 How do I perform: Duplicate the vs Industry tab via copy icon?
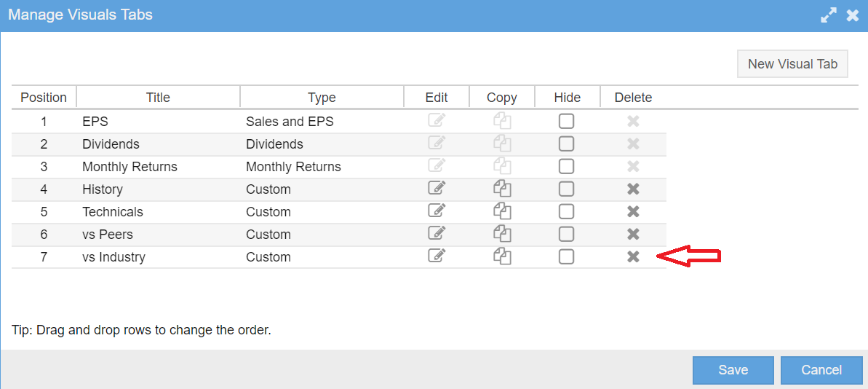pos(502,256)
